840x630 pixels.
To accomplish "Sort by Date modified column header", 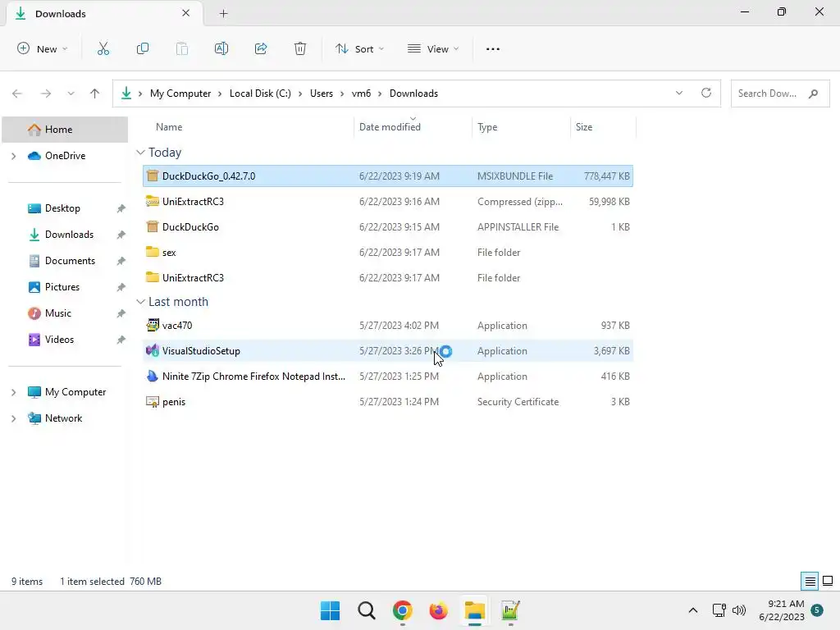I will (x=390, y=127).
